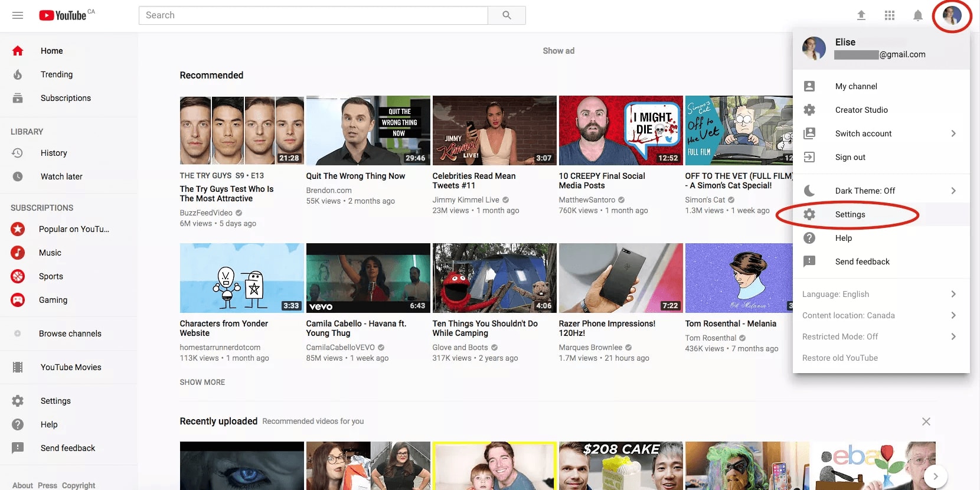Click the History clock icon
Screen dimensions: 980x490
click(18, 153)
